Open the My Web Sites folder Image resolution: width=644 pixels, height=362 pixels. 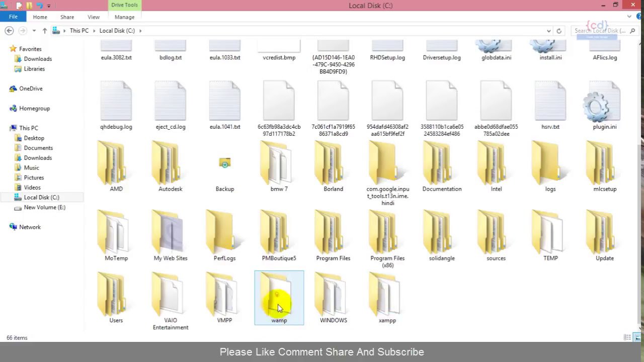171,235
